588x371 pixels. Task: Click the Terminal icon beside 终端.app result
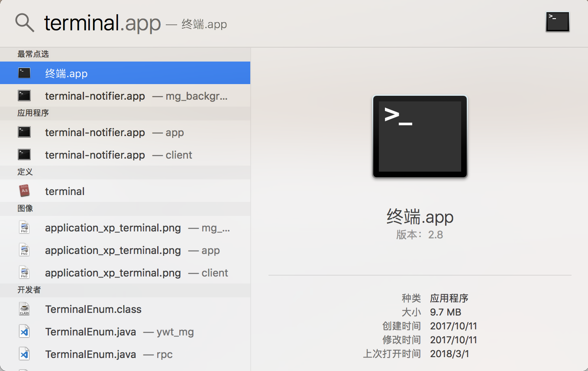[x=24, y=72]
